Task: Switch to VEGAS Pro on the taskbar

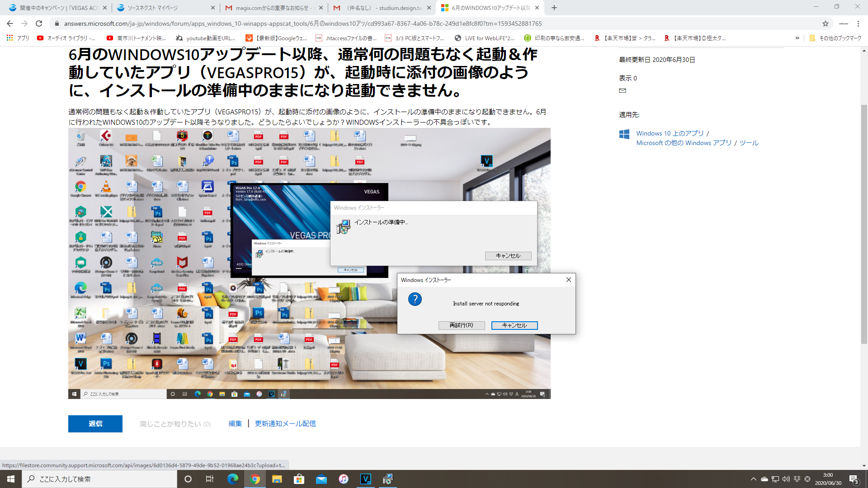Action: [366, 479]
